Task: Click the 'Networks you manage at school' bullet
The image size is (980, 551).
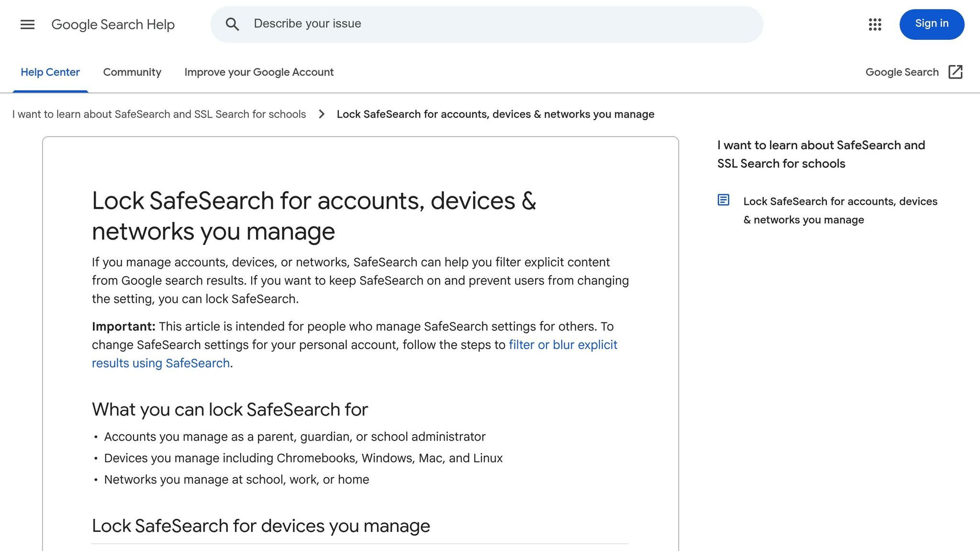Action: coord(236,480)
